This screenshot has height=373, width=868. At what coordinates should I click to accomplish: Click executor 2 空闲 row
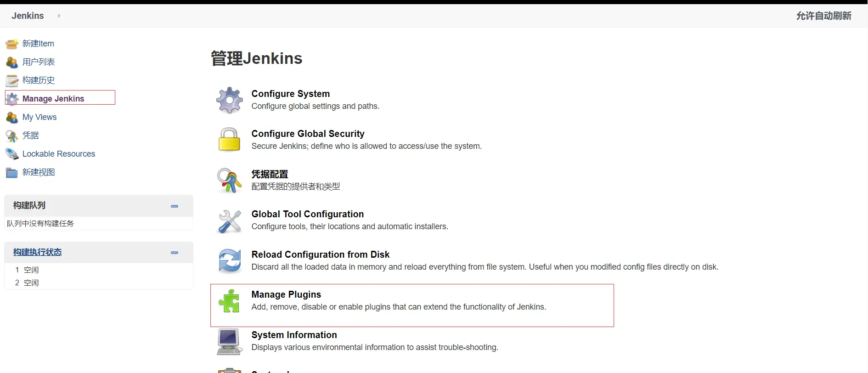pyautogui.click(x=99, y=283)
